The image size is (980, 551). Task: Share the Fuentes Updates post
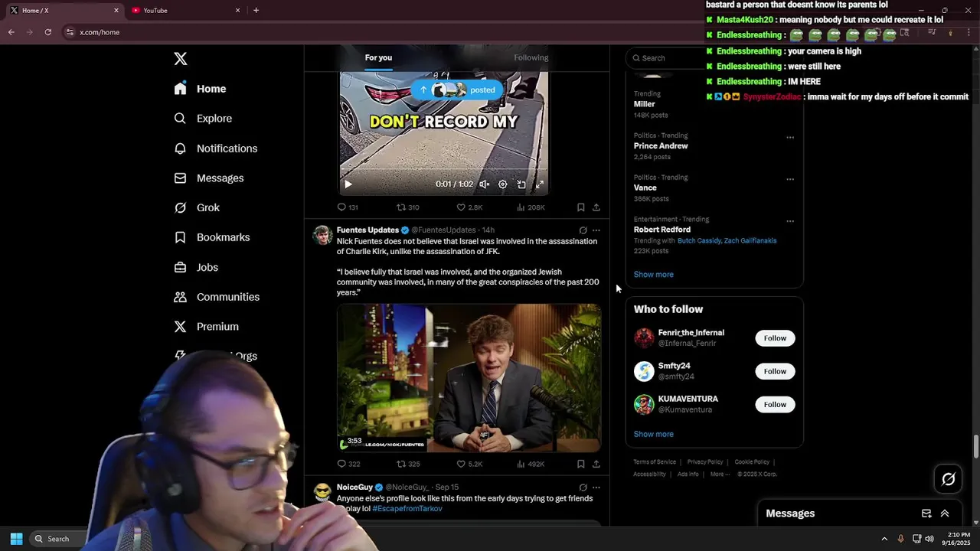[596, 464]
